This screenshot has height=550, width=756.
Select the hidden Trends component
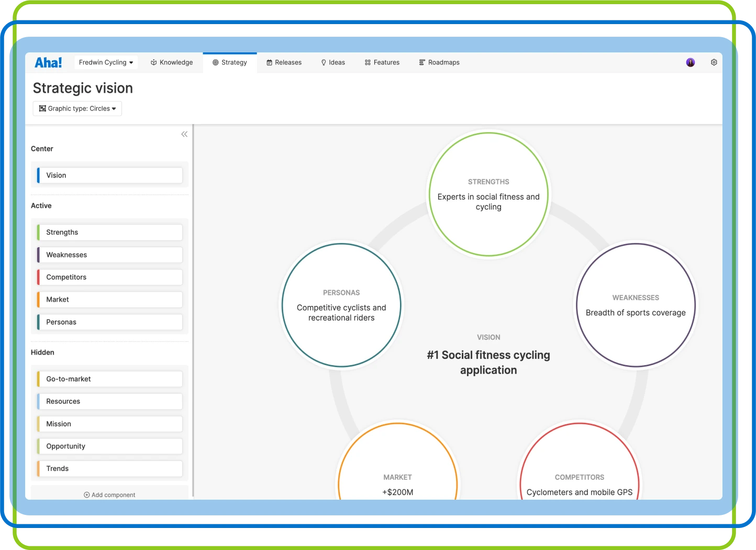[x=110, y=469]
